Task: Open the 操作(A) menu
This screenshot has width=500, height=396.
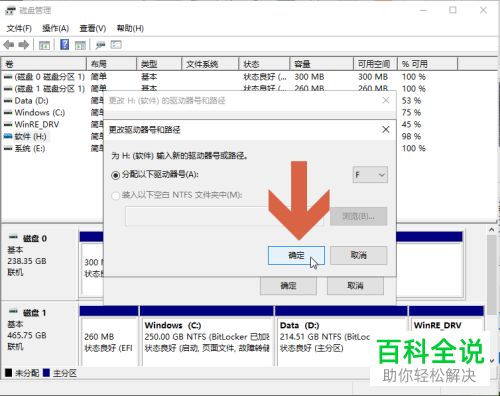Action: pos(55,28)
